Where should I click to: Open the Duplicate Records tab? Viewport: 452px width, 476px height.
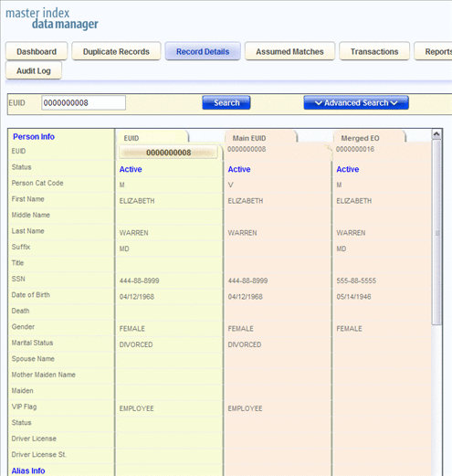[116, 51]
